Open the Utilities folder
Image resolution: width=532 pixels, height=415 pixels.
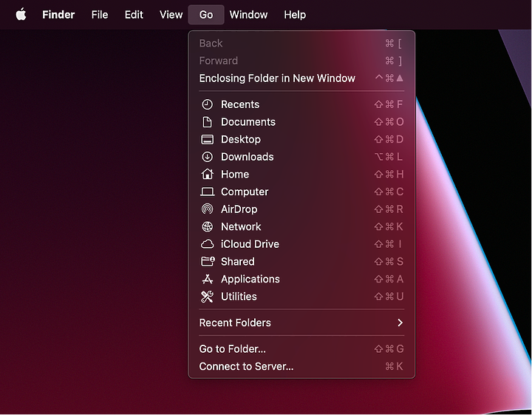(301, 297)
